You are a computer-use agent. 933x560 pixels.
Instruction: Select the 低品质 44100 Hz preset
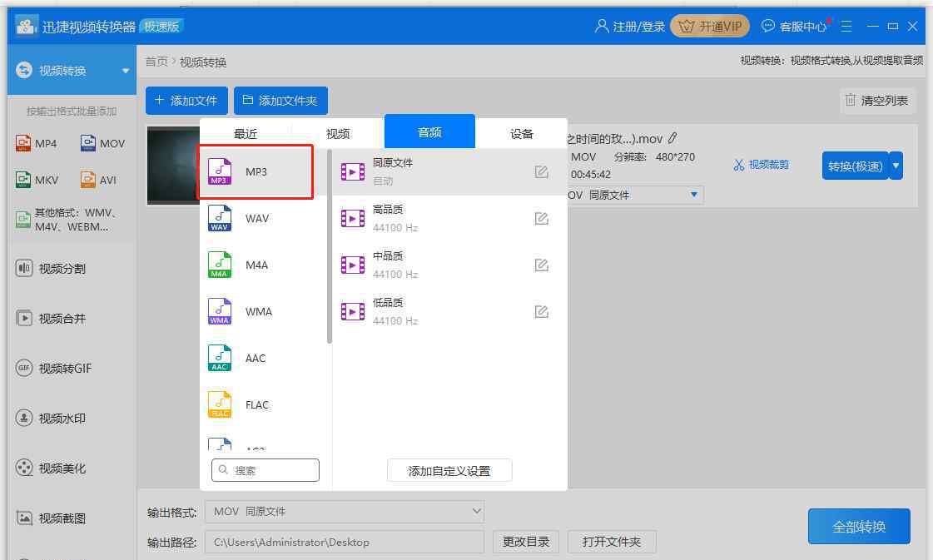coord(449,311)
